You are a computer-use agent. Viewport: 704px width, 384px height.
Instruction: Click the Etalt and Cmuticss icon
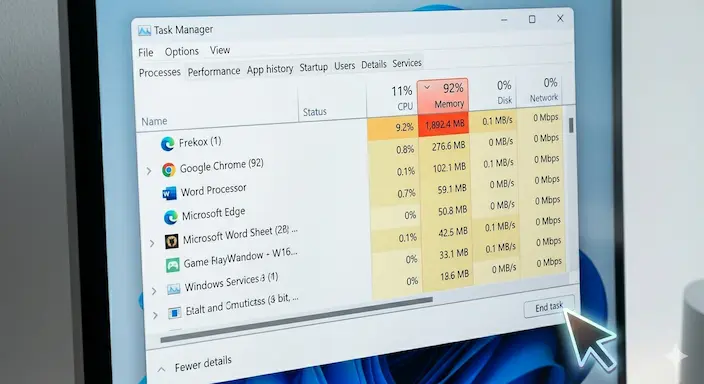(175, 312)
